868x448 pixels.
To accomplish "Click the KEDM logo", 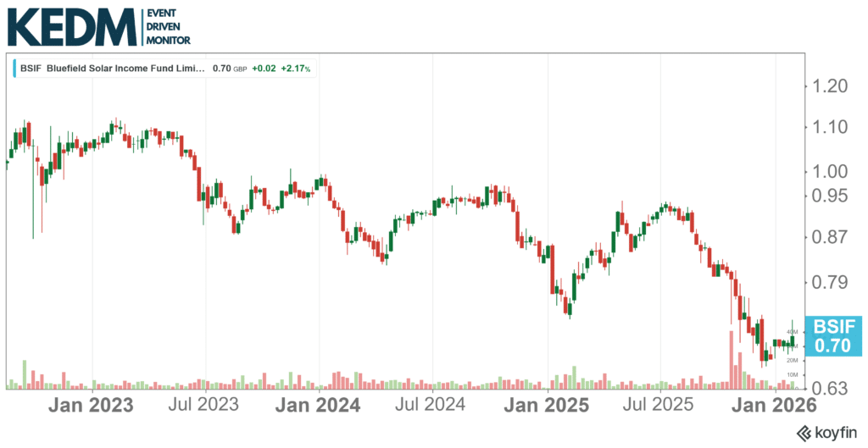I will click(72, 27).
